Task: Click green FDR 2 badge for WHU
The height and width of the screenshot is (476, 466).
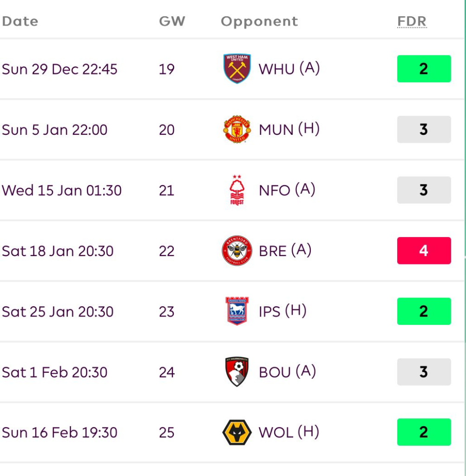Action: coord(424,69)
